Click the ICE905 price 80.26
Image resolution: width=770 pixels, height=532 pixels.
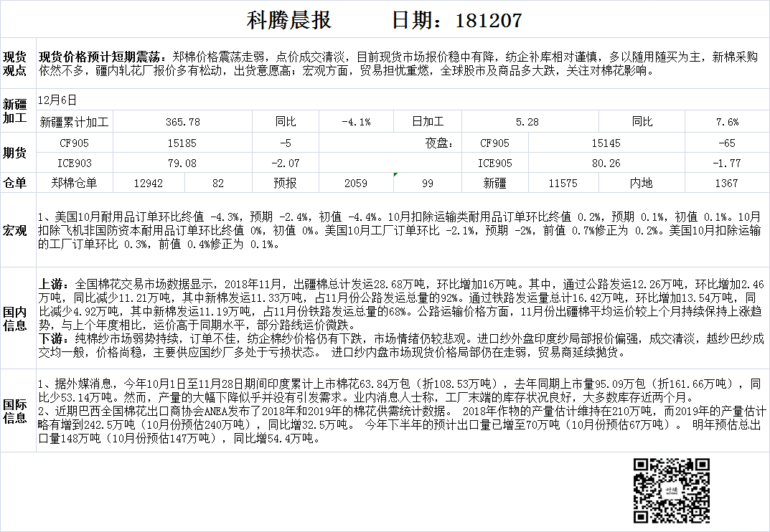click(x=606, y=163)
